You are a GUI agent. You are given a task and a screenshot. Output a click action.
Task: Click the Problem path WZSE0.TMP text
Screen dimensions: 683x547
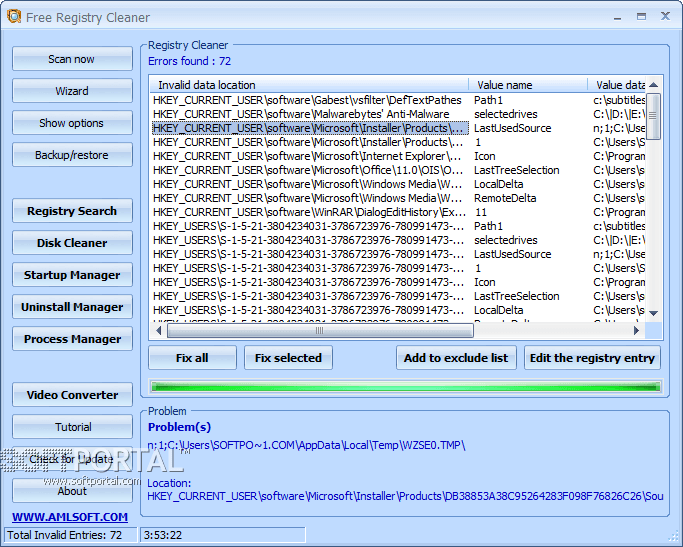[x=307, y=445]
